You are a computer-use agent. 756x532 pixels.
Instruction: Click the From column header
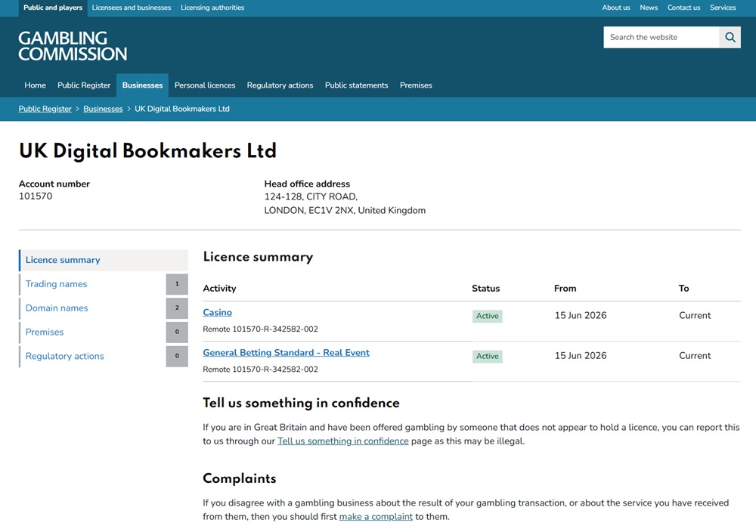click(565, 289)
